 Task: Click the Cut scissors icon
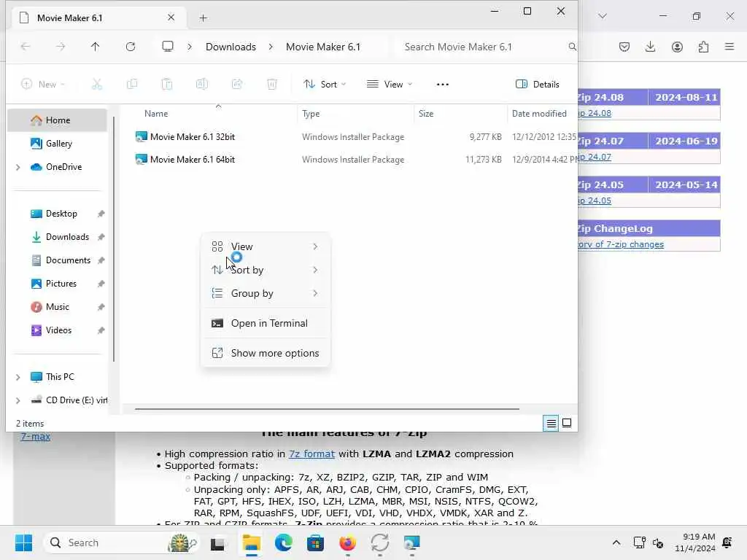tap(97, 85)
